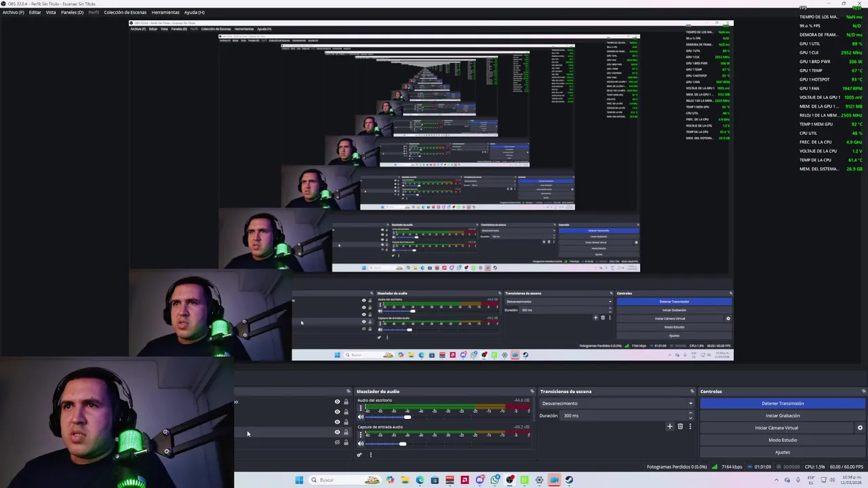Open mixer footer three-dot menu
This screenshot has height=488, width=868.
tap(371, 455)
